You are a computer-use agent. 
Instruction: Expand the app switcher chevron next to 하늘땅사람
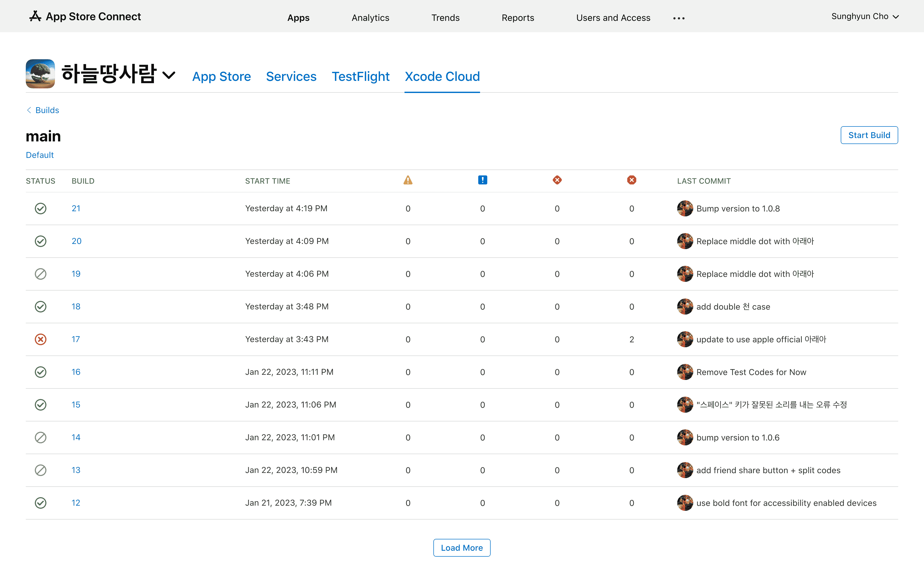(x=169, y=75)
